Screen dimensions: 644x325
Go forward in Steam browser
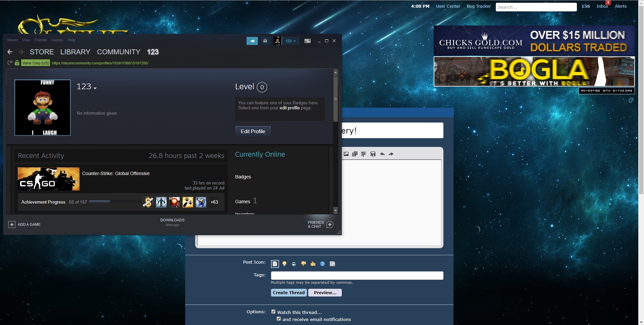click(21, 52)
